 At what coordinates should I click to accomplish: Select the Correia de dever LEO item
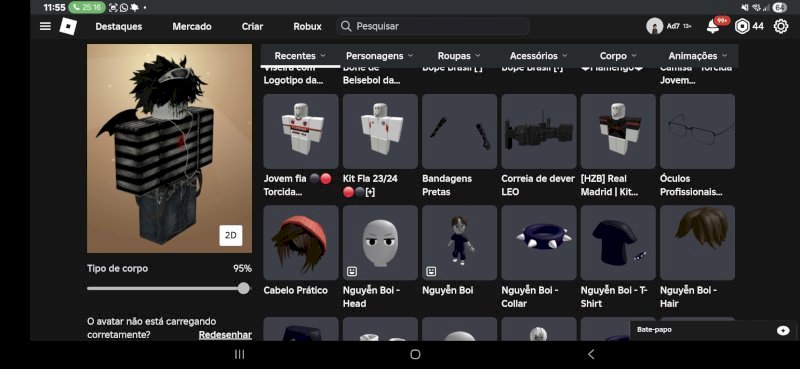point(539,131)
